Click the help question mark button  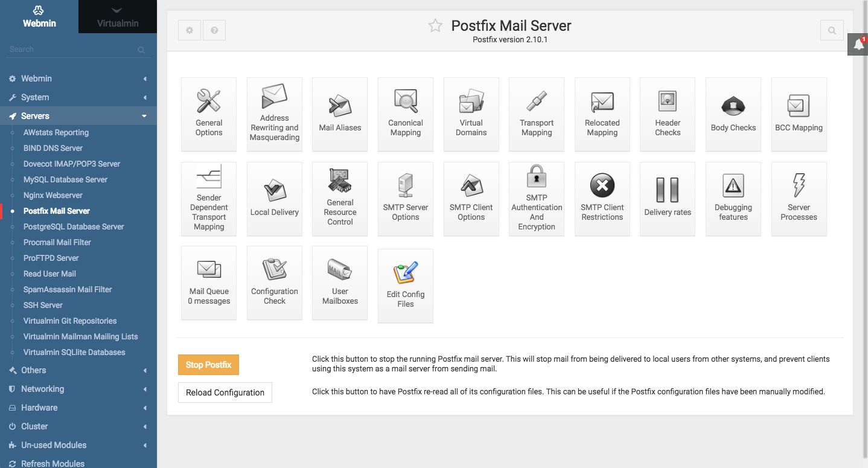(214, 30)
